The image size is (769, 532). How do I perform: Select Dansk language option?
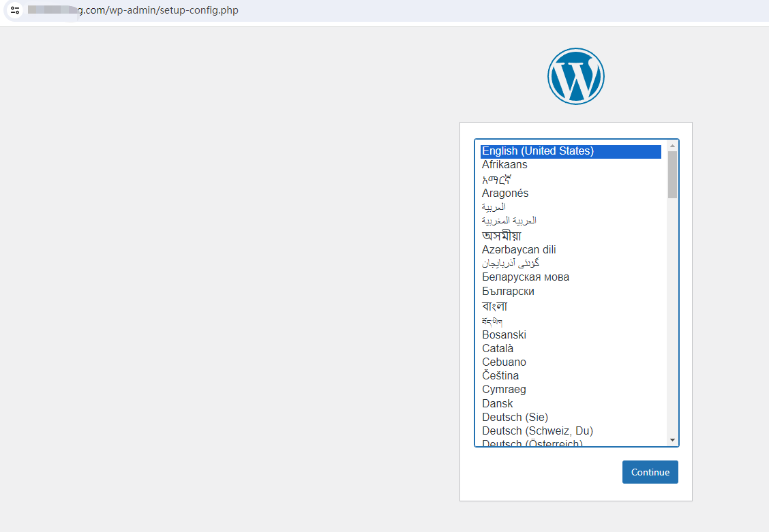(x=571, y=404)
